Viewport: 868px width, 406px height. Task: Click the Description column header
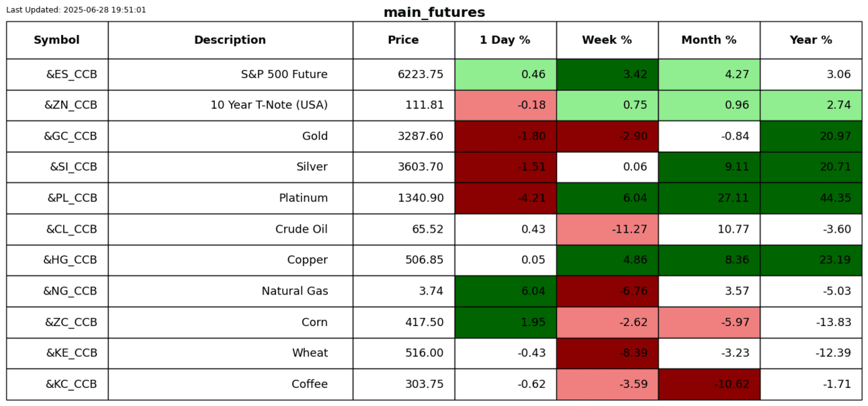230,40
